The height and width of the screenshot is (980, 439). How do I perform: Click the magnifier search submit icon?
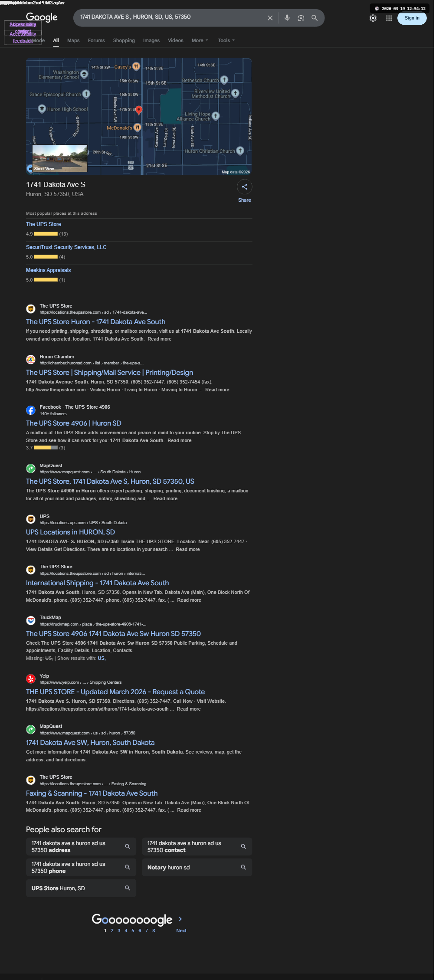click(315, 18)
